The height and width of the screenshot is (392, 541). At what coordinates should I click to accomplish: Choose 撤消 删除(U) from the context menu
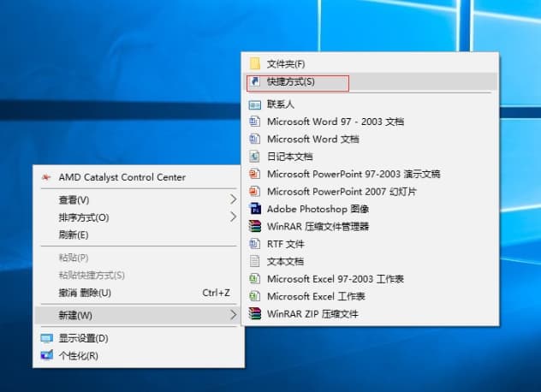point(85,293)
